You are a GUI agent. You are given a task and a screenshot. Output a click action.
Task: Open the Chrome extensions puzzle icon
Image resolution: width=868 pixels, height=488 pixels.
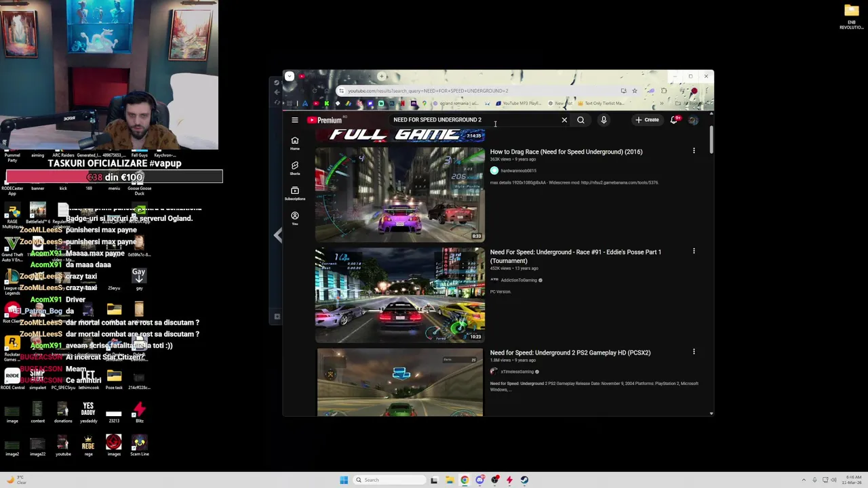coord(664,91)
